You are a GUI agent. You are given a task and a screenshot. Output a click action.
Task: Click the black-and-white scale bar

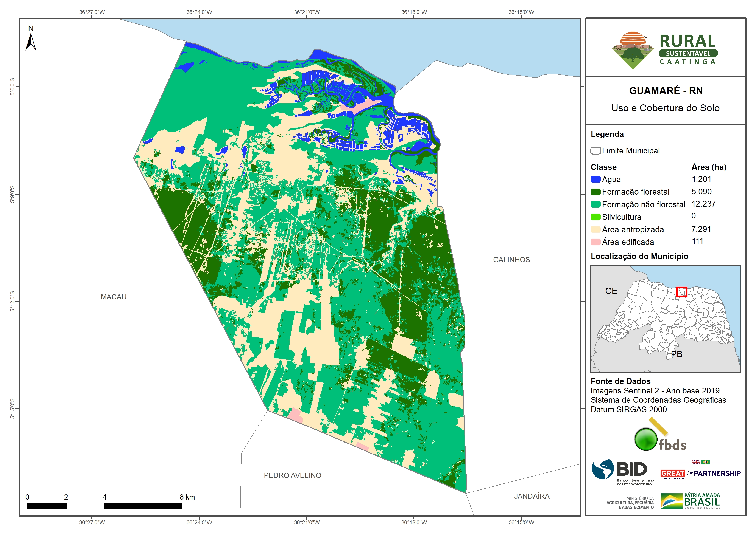point(104,506)
